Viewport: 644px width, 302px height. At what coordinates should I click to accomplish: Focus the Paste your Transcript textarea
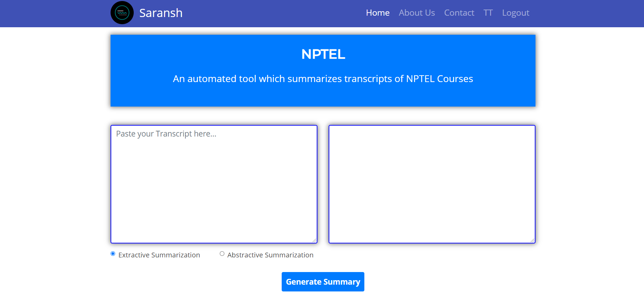[x=214, y=184]
